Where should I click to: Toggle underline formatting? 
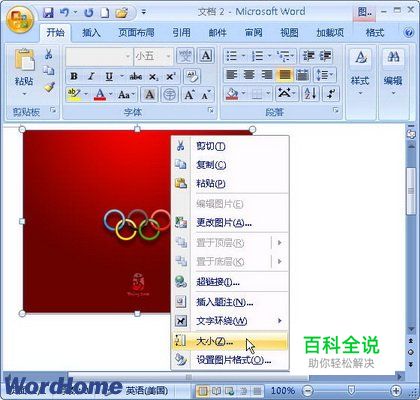coord(109,77)
